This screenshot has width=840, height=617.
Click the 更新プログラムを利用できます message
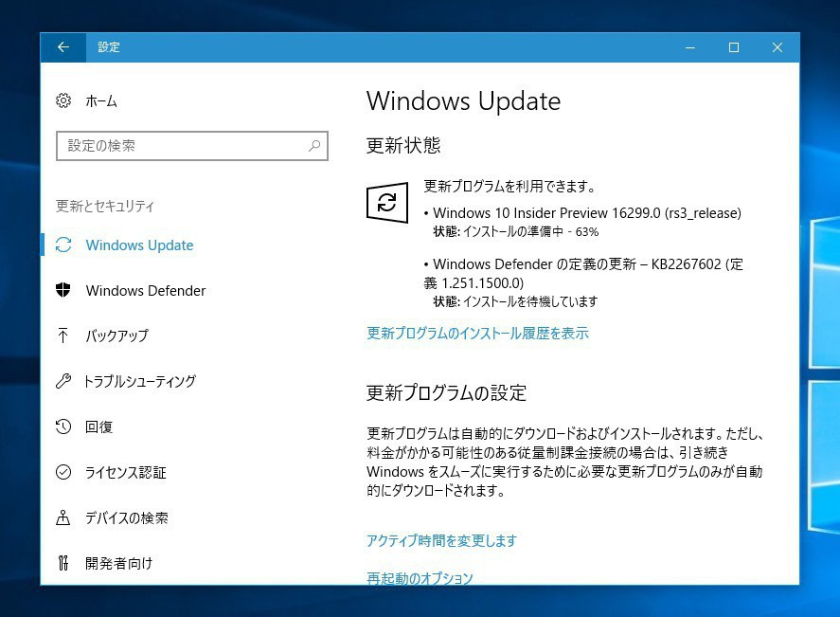point(510,187)
